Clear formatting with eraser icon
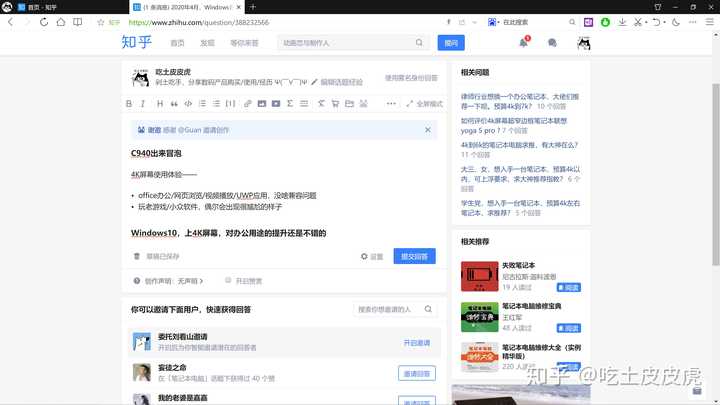720x405 pixels. point(321,104)
